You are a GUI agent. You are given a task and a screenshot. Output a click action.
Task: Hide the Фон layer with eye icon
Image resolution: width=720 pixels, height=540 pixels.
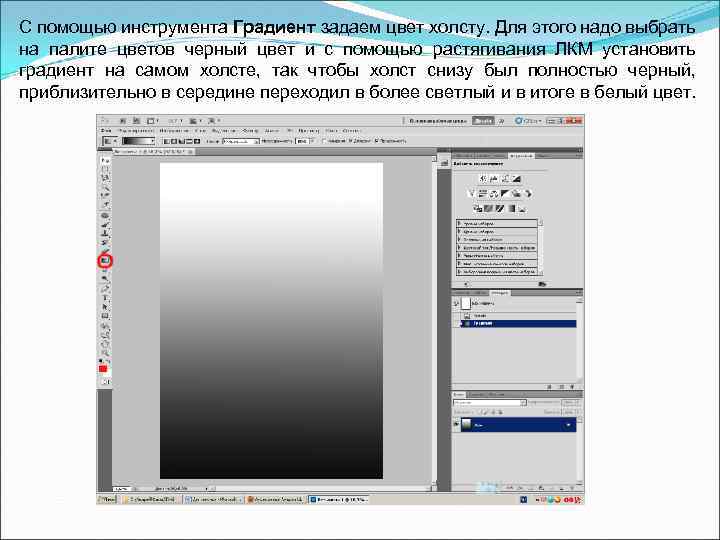pos(456,425)
